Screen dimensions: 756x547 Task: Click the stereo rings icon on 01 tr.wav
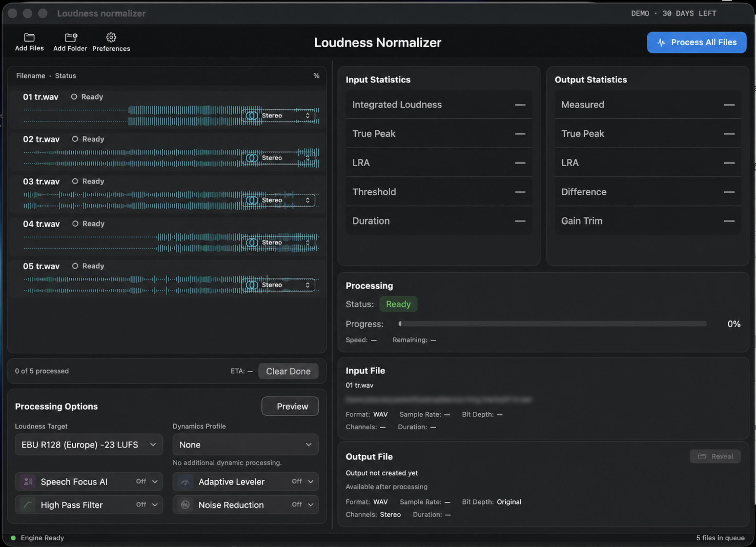pyautogui.click(x=252, y=115)
